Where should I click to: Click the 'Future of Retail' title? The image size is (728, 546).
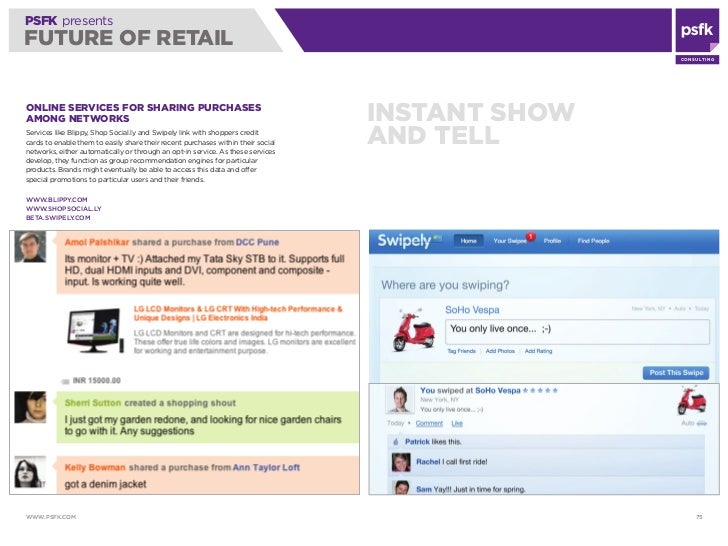coord(129,38)
